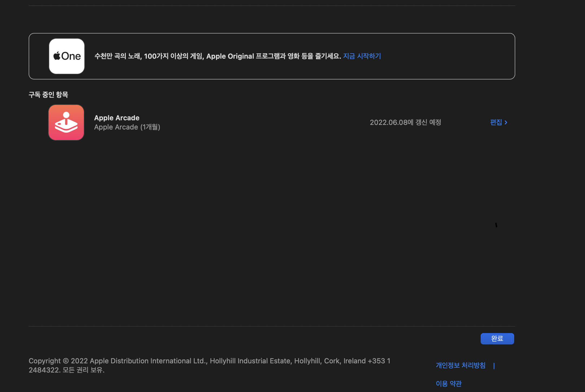Click the Apple Original phrase in the banner
This screenshot has height=392, width=585.
[230, 56]
